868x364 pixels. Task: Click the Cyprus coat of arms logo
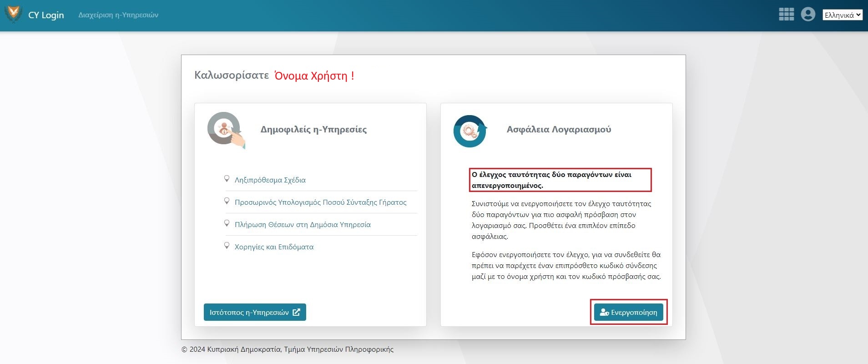coord(13,14)
